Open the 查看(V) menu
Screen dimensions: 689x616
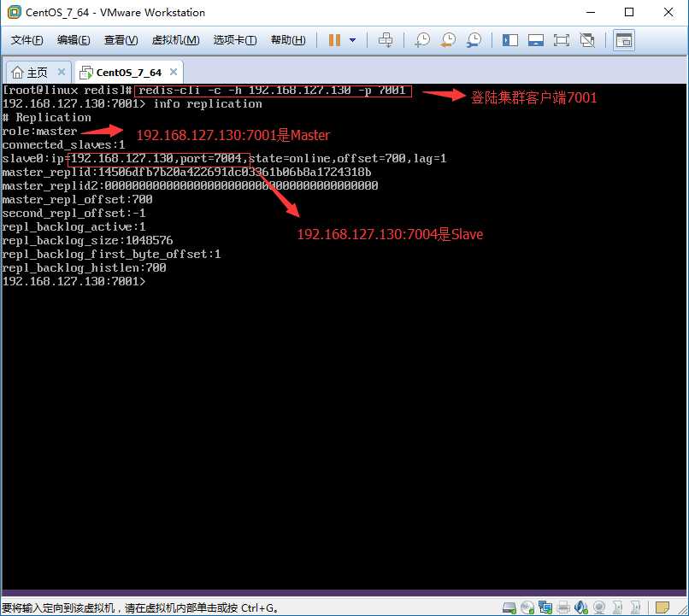coord(121,40)
